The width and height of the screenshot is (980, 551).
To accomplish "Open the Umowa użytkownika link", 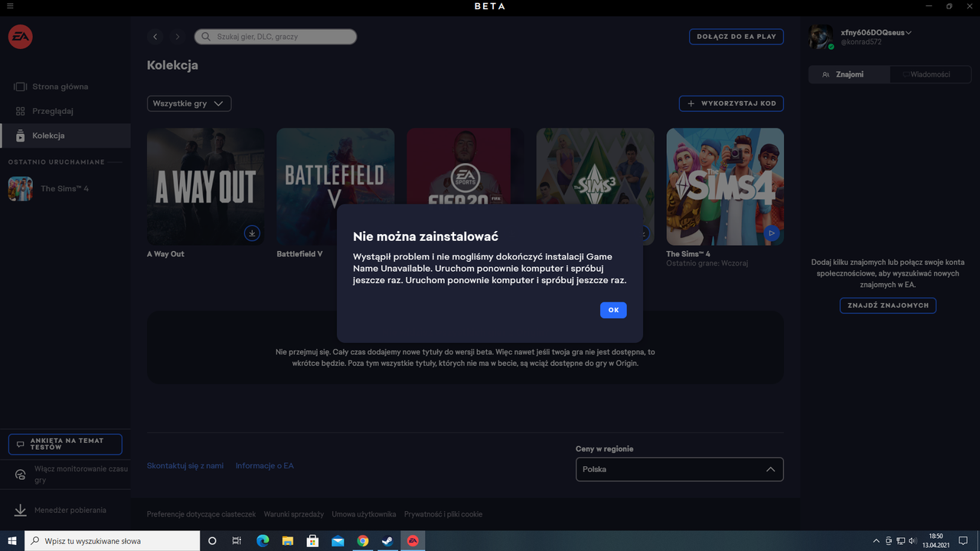I will tap(364, 514).
